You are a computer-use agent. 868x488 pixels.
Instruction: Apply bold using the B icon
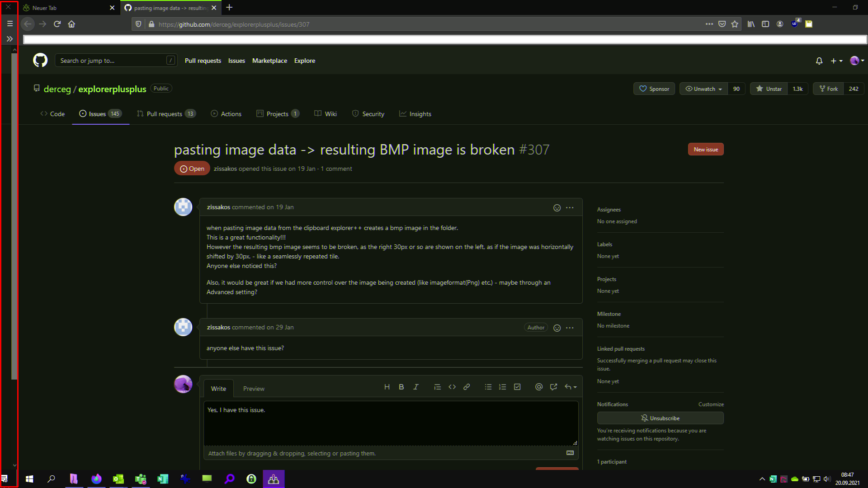401,387
